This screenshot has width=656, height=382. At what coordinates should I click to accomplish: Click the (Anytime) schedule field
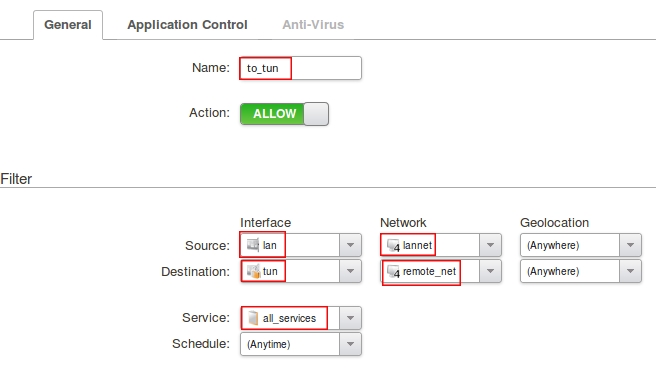[x=290, y=344]
